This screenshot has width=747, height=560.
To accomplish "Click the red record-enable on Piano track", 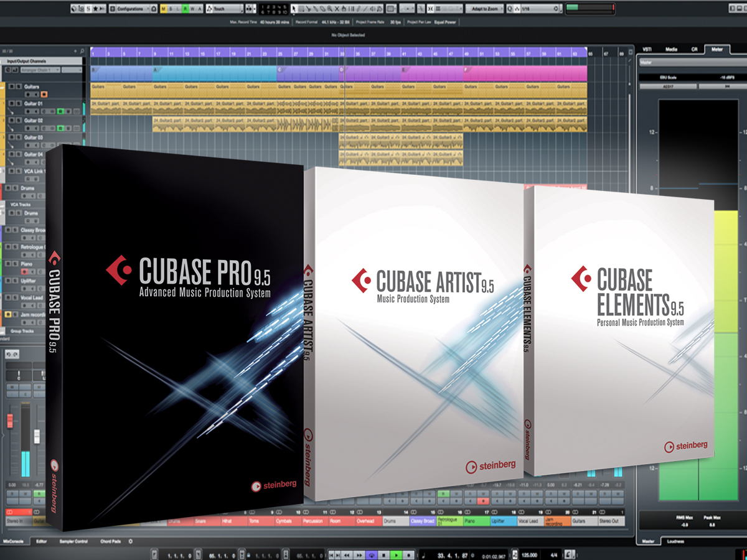I will [24, 271].
